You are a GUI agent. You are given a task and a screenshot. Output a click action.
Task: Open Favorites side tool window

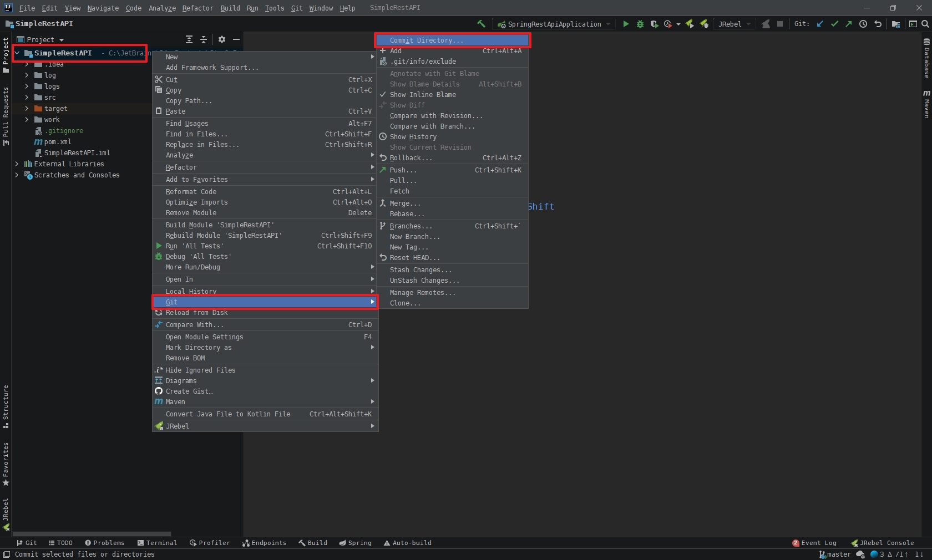6,464
